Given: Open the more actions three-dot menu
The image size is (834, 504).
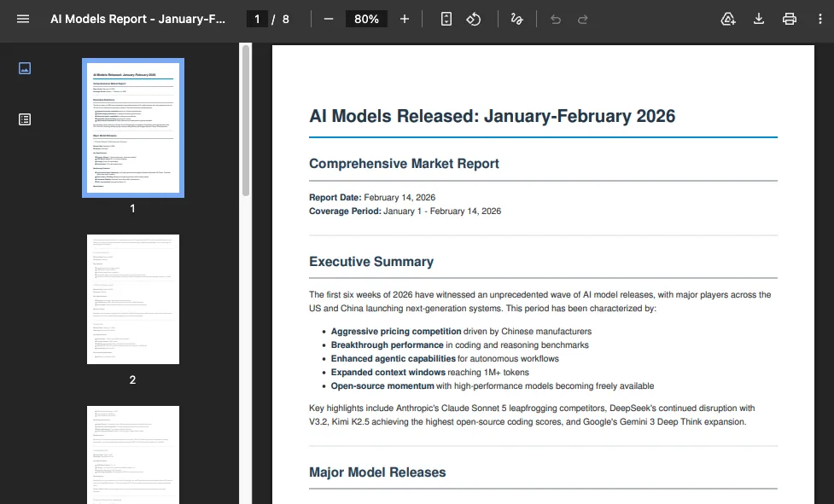Looking at the screenshot, I should [820, 19].
